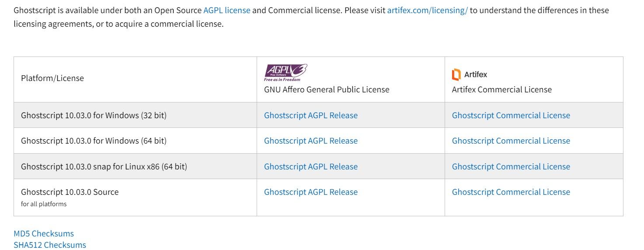Select the Ghostscript 10.03.0 snap for Linux row label
This screenshot has height=250, width=644.
click(104, 167)
